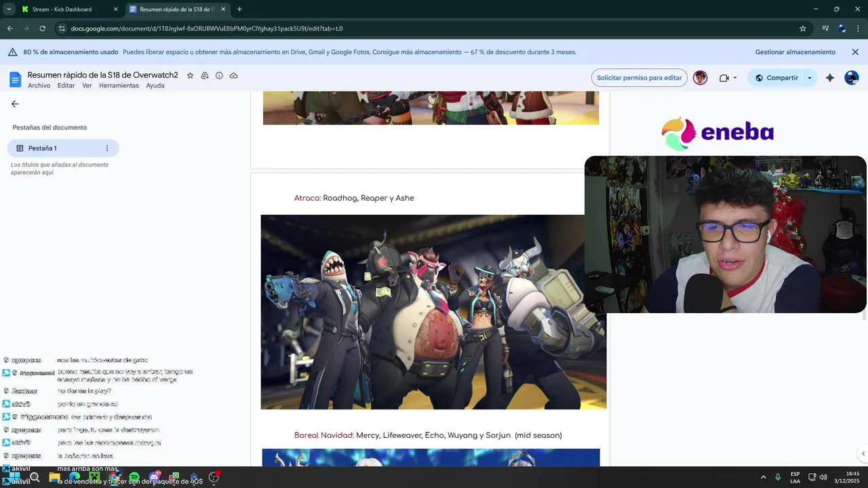This screenshot has height=488, width=868.
Task: Open the volume control in system tray
Action: (823, 477)
